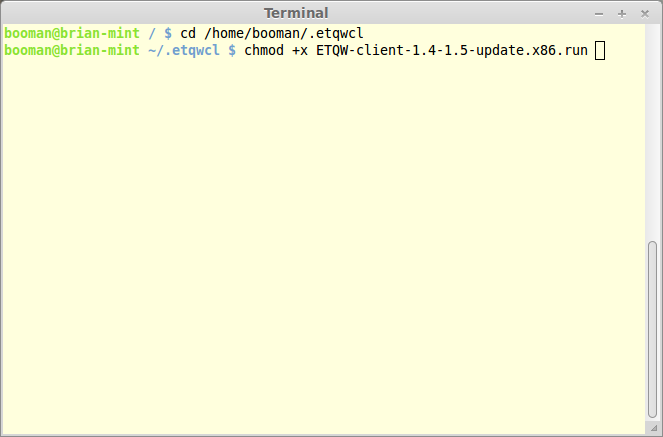Image resolution: width=663 pixels, height=437 pixels.
Task: Click booman@brian-mint on the second prompt line
Action: point(72,50)
